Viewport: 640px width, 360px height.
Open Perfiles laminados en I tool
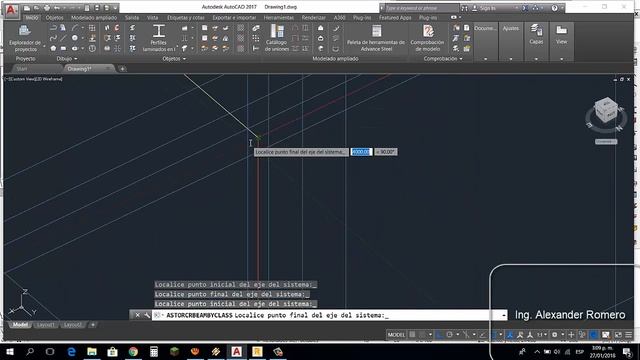point(158,38)
